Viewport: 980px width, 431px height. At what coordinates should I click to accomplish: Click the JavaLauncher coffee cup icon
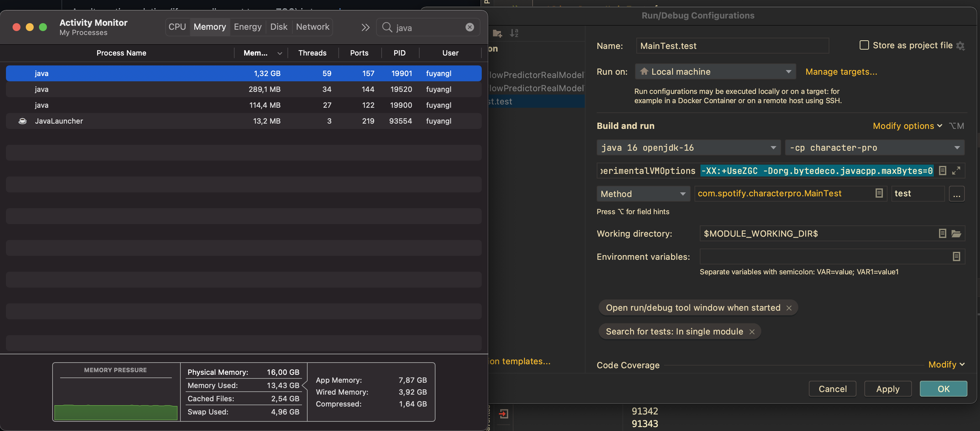point(22,121)
